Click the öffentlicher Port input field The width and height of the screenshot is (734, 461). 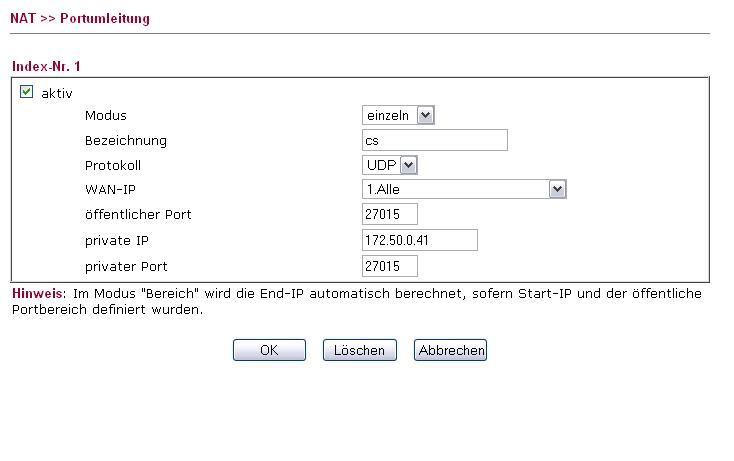pos(390,214)
